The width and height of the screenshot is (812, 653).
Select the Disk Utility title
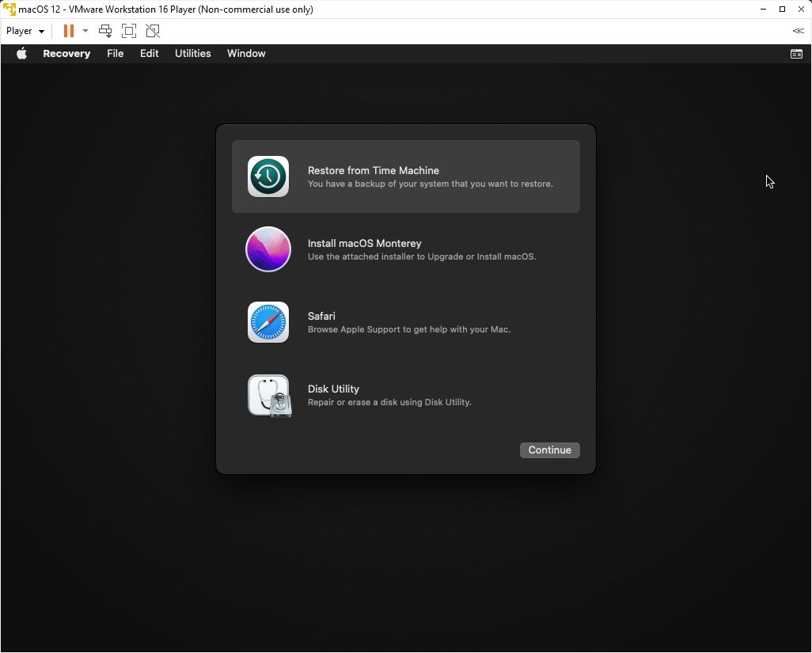click(333, 389)
